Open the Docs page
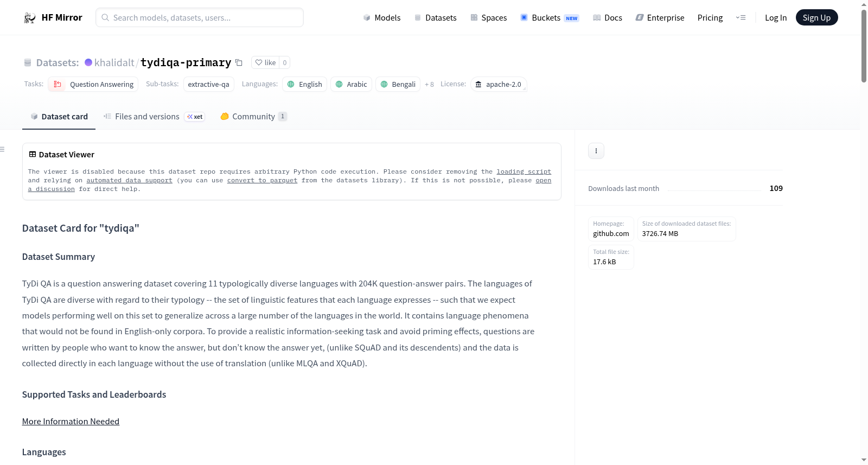868x465 pixels. pos(608,18)
